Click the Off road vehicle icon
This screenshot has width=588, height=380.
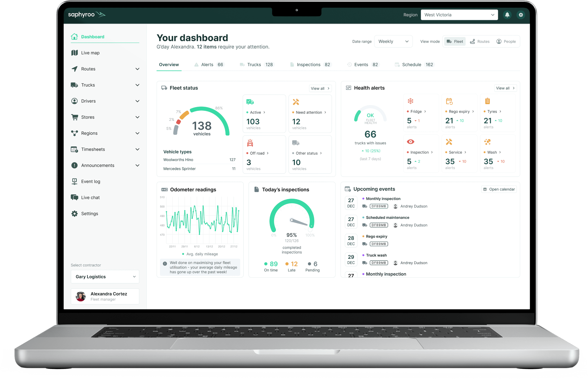(250, 143)
